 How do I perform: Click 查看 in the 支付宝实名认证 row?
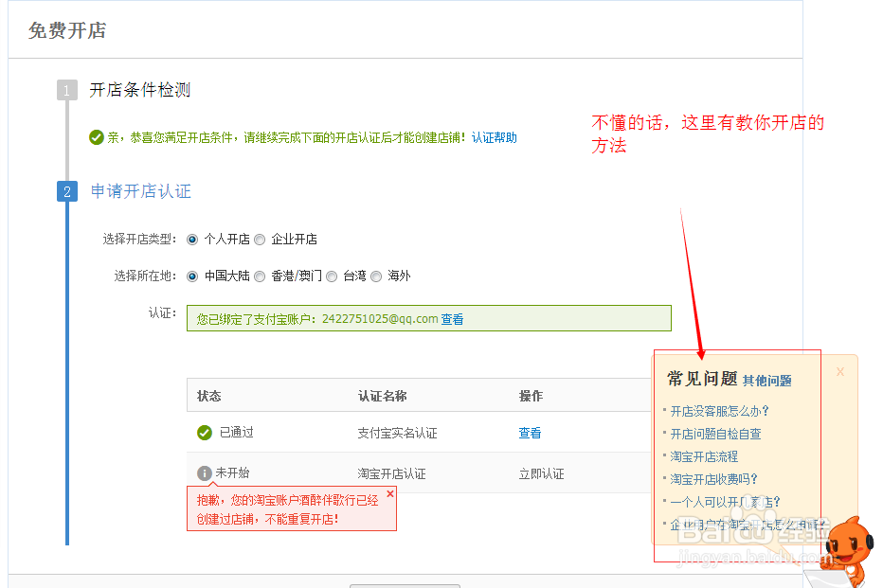[x=530, y=433]
